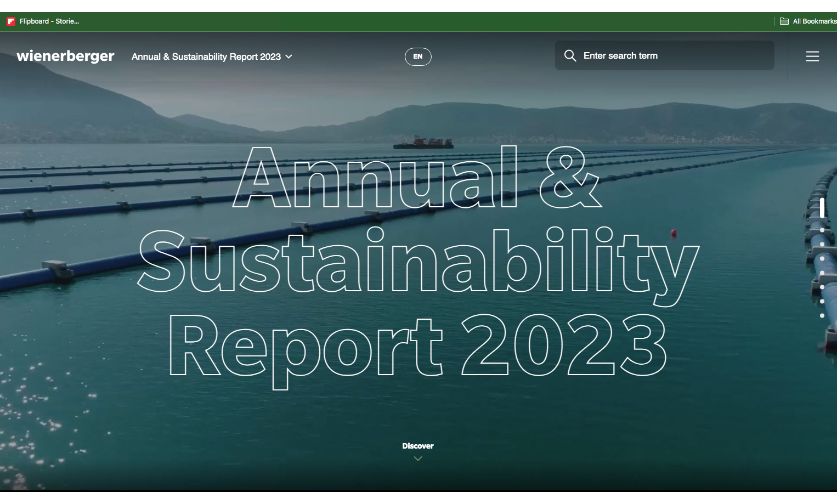The height and width of the screenshot is (504, 837).
Task: Switch language with the EN button
Action: pos(418,56)
